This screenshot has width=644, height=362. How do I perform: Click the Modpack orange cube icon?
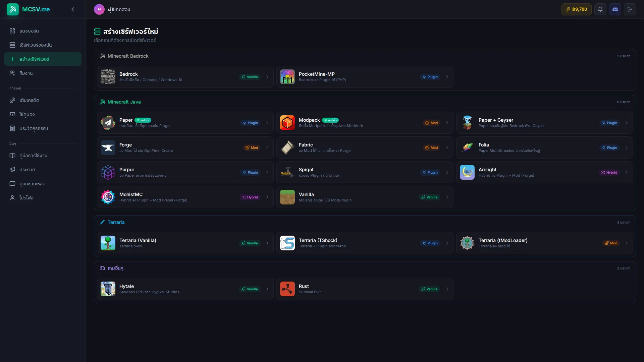pyautogui.click(x=287, y=123)
